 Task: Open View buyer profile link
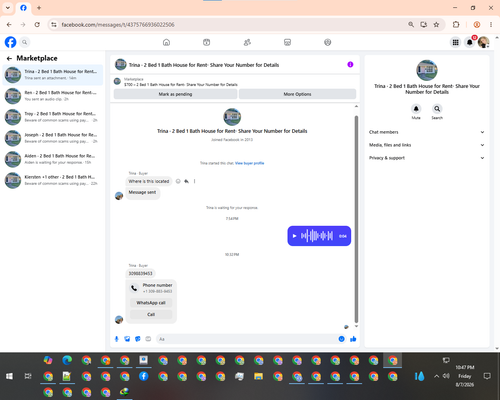250,163
